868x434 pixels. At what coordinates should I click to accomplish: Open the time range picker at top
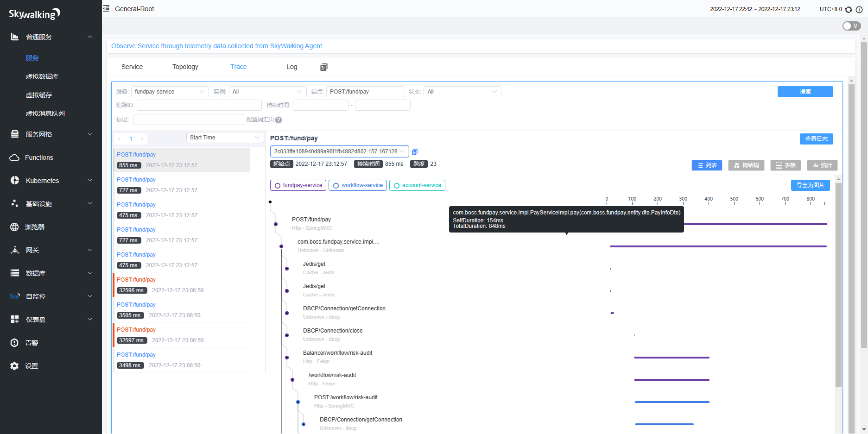(x=755, y=9)
